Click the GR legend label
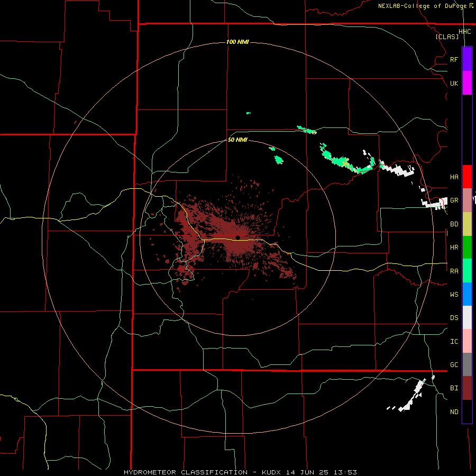Screen dimensions: 476x476 [x=454, y=200]
